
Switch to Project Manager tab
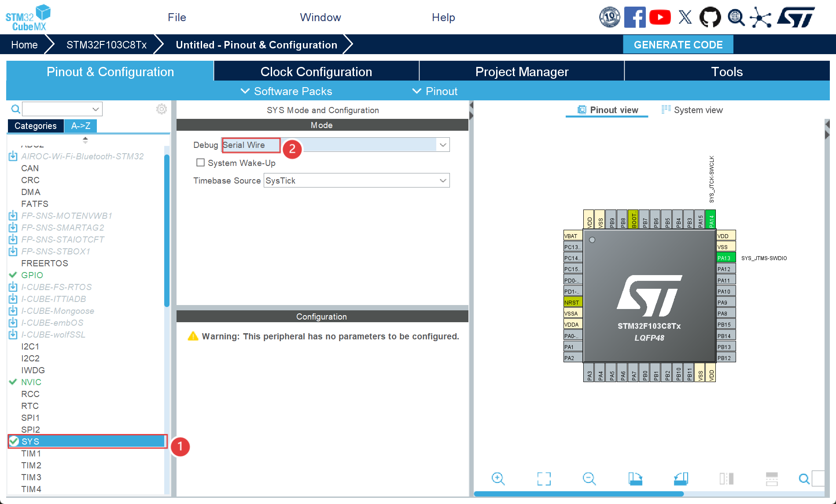coord(522,71)
